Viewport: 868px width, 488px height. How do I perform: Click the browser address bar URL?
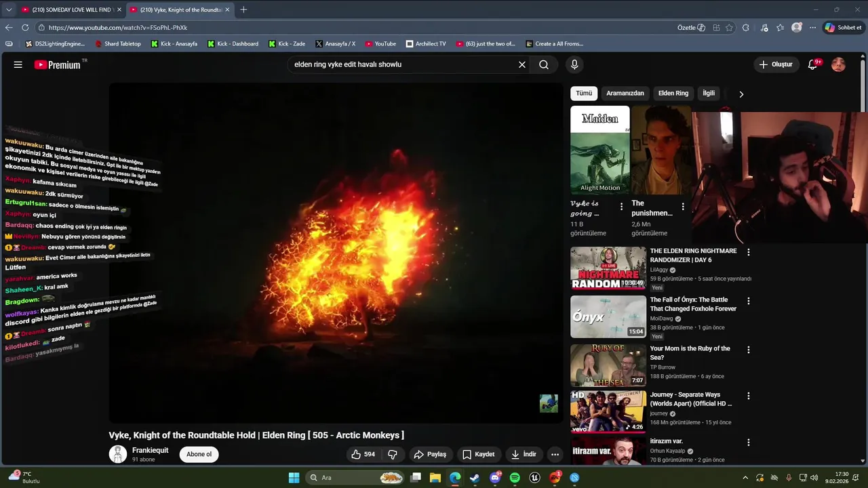pyautogui.click(x=118, y=28)
